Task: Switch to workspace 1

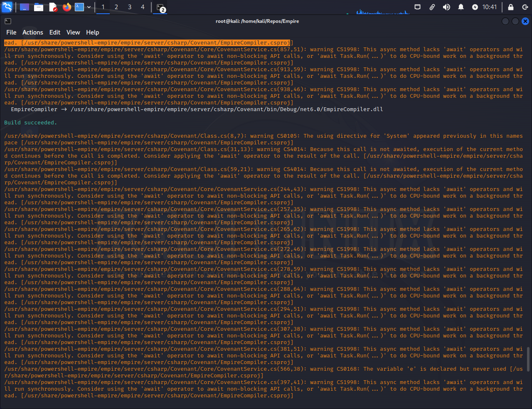Action: click(103, 7)
